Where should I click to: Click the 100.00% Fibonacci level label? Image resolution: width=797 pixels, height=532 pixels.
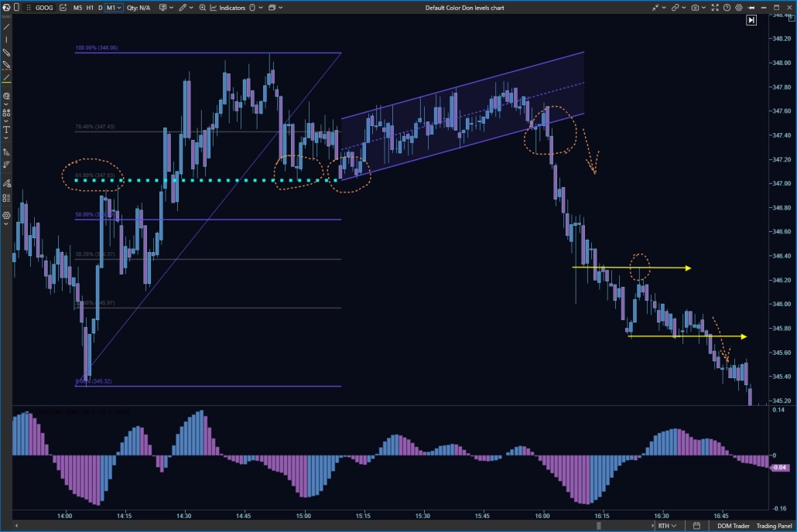coord(97,48)
